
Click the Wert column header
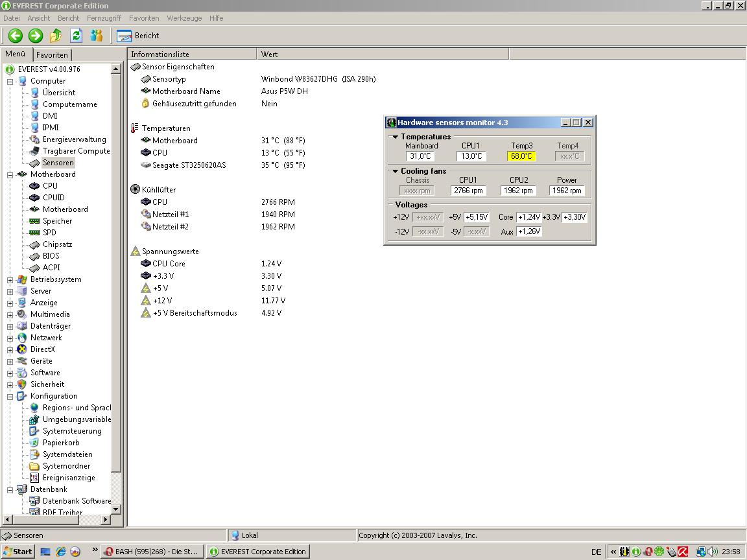click(383, 54)
